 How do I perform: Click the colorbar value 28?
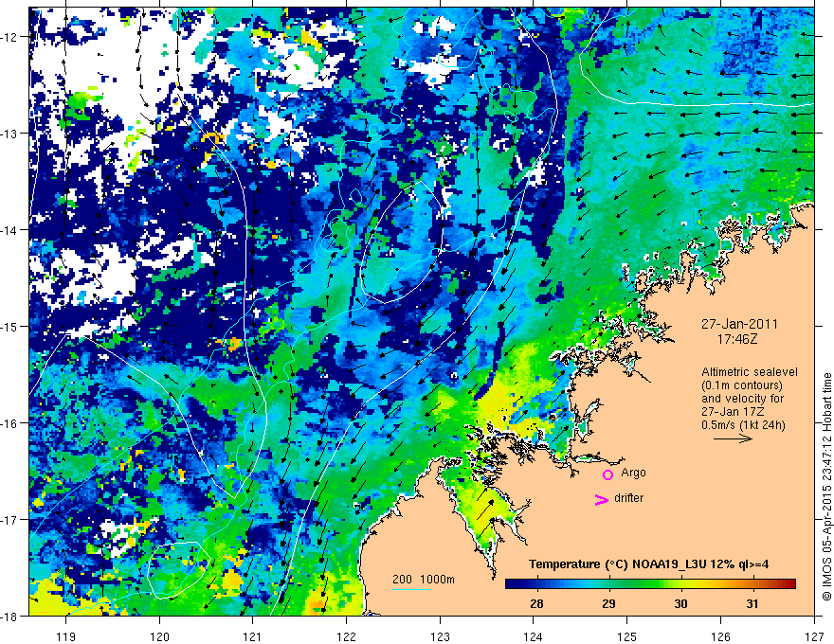point(536,604)
